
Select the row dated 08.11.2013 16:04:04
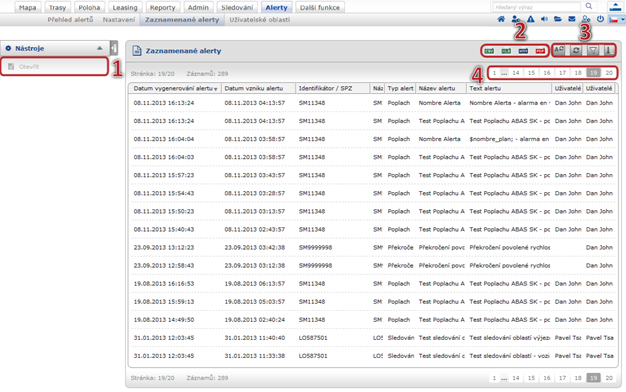373,139
